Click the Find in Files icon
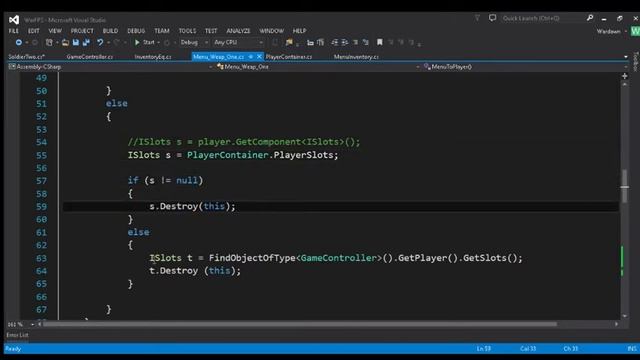The height and width of the screenshot is (360, 640). click(x=289, y=42)
